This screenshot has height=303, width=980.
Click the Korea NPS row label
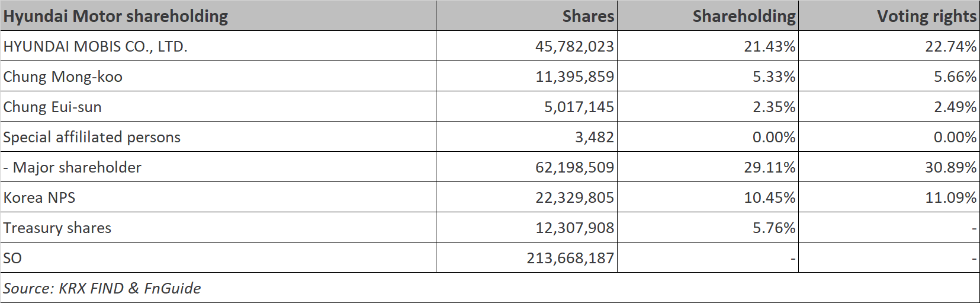(x=39, y=197)
